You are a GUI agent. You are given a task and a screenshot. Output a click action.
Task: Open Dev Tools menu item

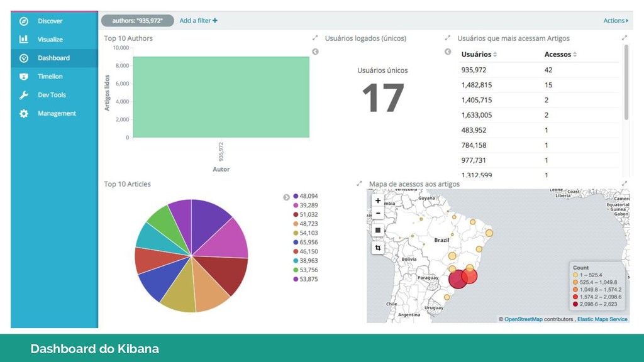52,95
